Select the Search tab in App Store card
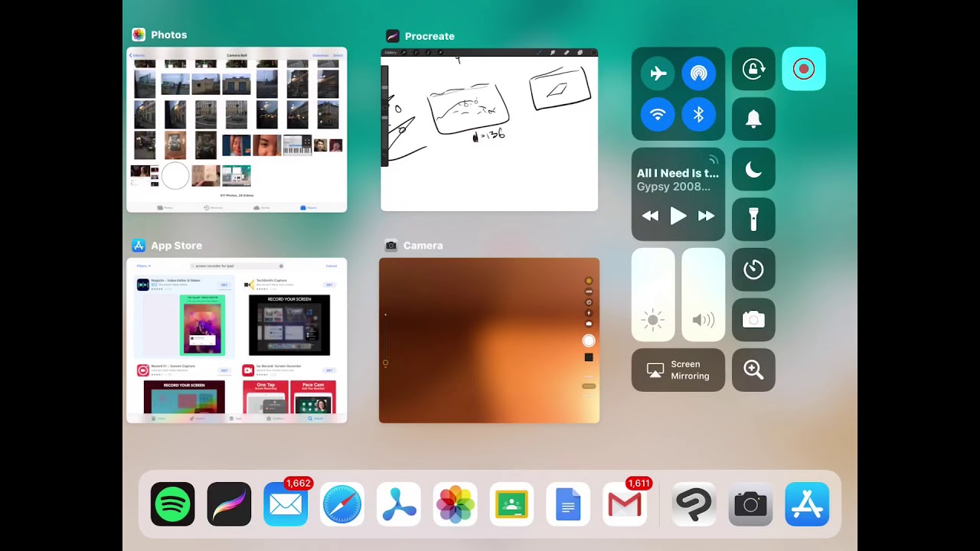Image resolution: width=980 pixels, height=551 pixels. pos(315,419)
